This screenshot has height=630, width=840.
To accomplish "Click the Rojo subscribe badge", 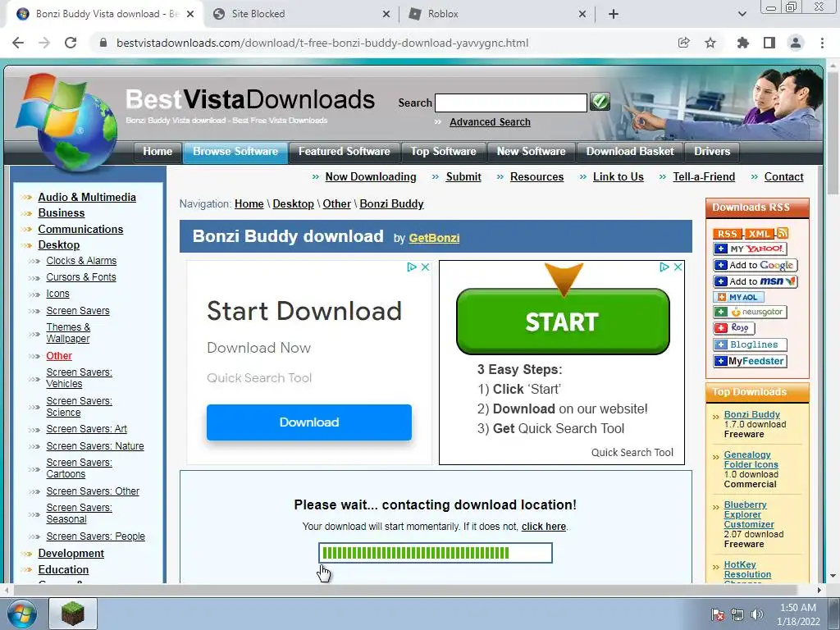I will [x=733, y=328].
